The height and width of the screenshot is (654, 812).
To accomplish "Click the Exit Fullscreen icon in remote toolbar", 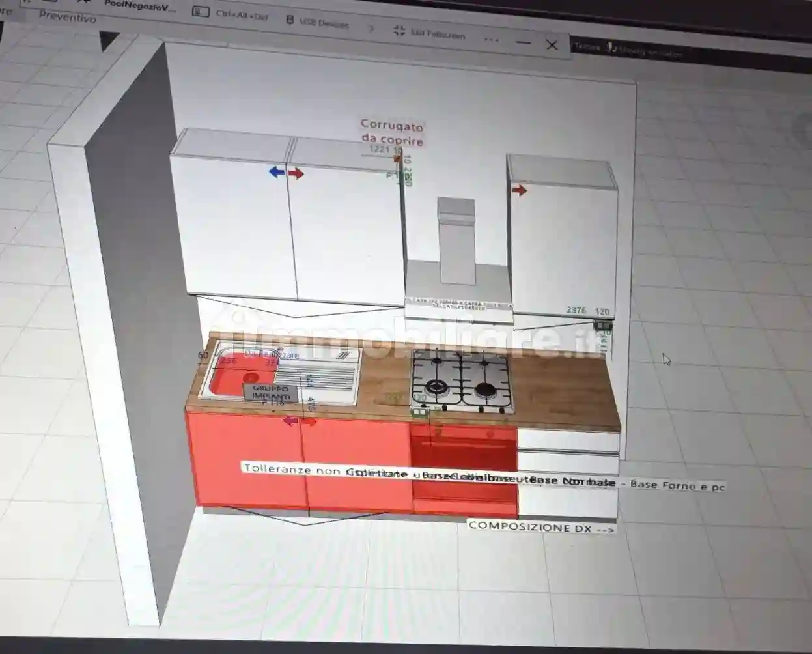I will [x=399, y=31].
